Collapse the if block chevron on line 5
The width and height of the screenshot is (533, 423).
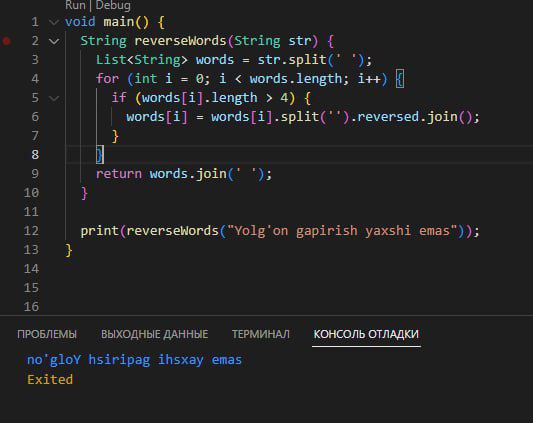54,99
